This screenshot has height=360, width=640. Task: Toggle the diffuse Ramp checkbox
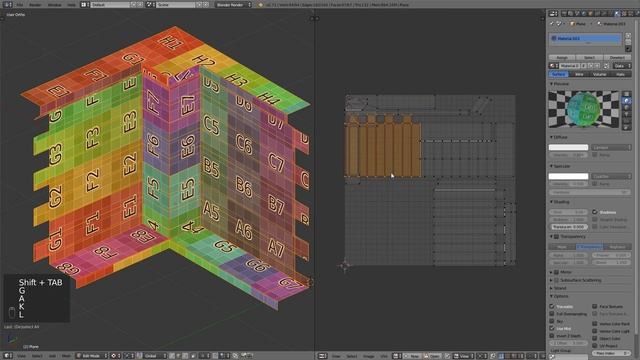pyautogui.click(x=595, y=155)
